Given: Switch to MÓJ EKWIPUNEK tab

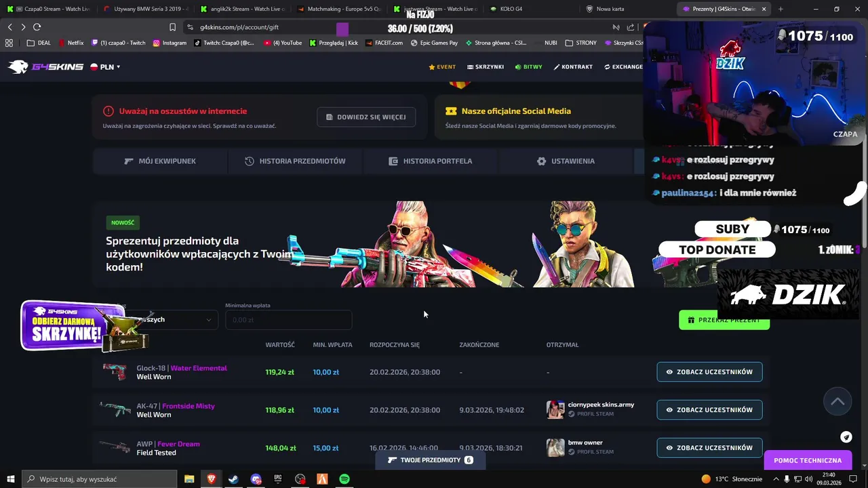Looking at the screenshot, I should click(x=160, y=161).
